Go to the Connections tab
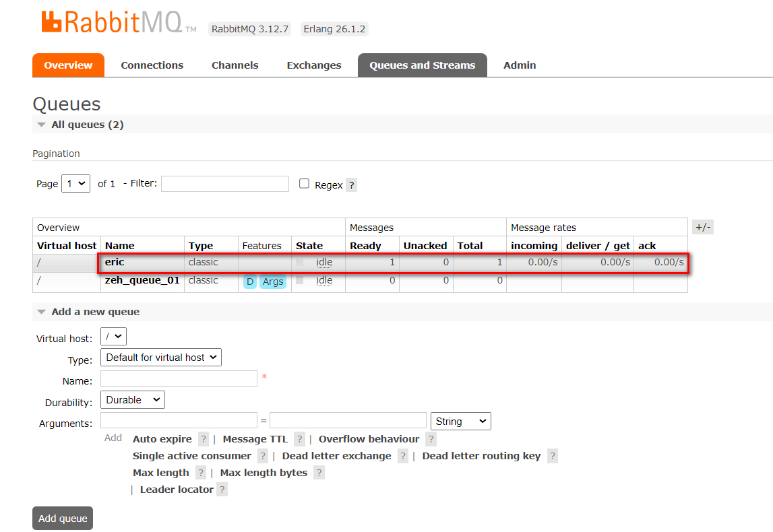Image resolution: width=773 pixels, height=532 pixels. [152, 65]
